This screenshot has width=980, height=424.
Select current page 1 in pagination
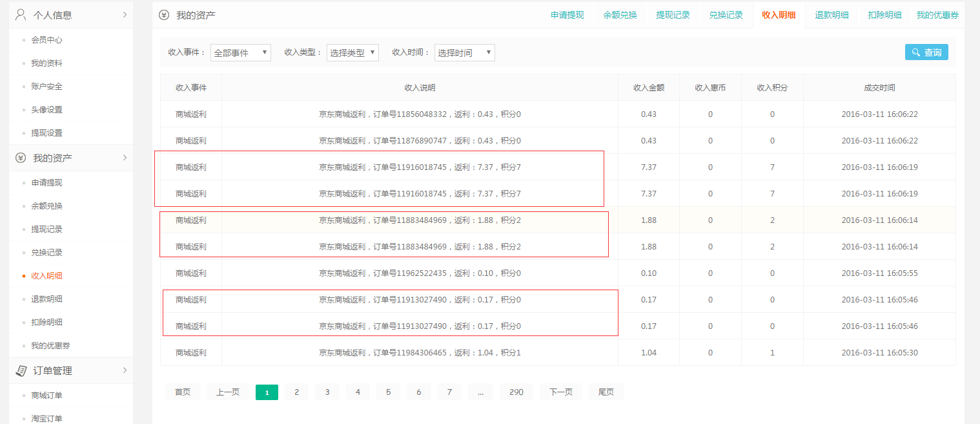267,392
